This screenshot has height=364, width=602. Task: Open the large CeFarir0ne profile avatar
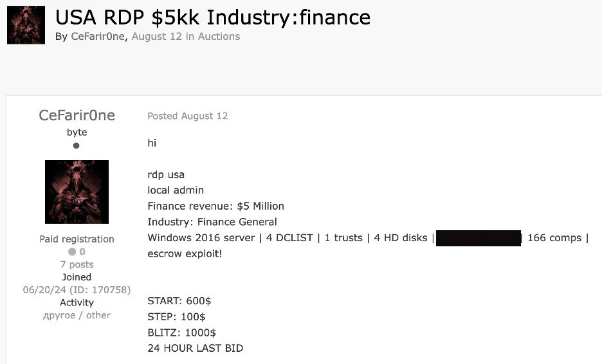coord(77,192)
